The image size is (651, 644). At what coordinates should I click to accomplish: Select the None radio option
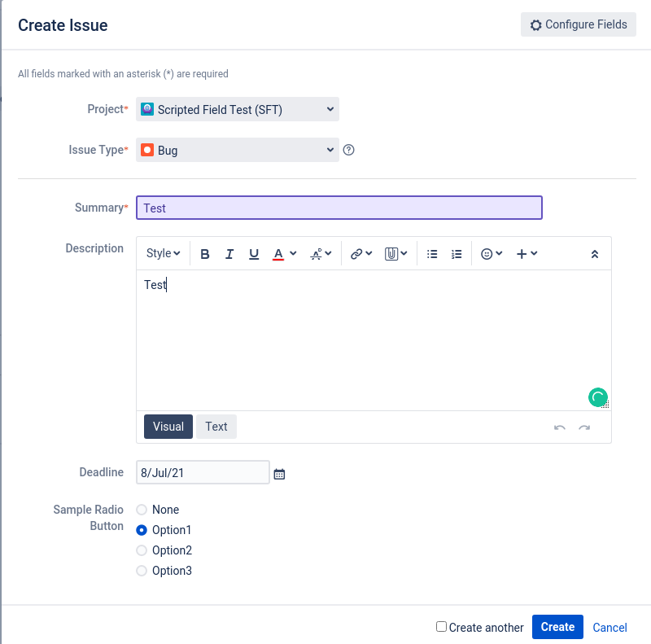point(142,510)
